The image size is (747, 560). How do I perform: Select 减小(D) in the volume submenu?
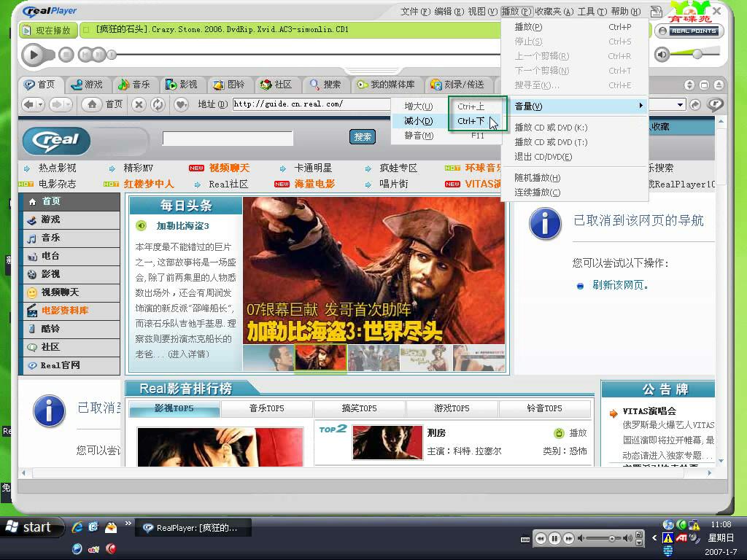click(x=446, y=121)
